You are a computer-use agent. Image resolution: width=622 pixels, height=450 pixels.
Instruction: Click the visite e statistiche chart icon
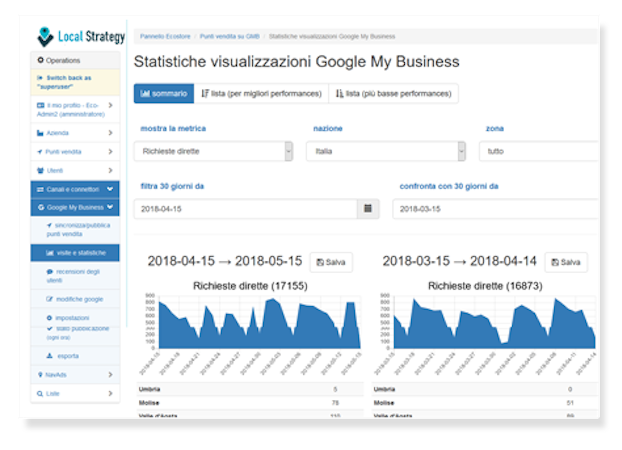click(x=50, y=253)
